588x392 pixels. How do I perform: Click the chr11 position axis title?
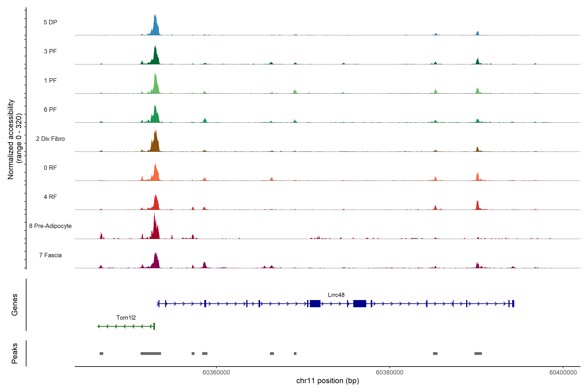pyautogui.click(x=327, y=381)
